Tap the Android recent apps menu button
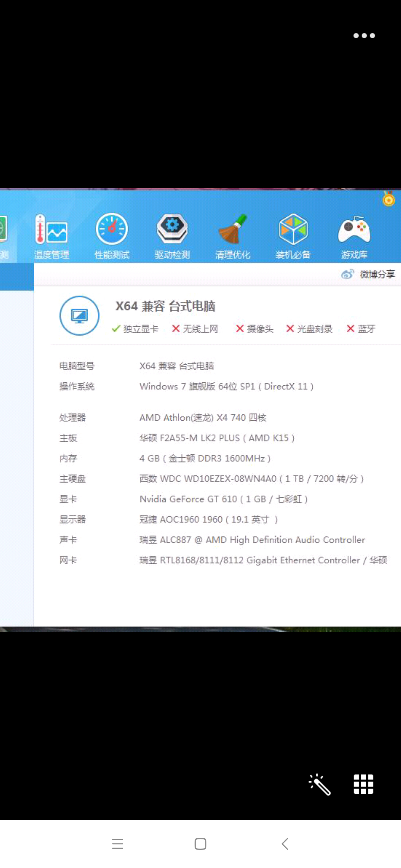401x868 pixels. tap(118, 844)
